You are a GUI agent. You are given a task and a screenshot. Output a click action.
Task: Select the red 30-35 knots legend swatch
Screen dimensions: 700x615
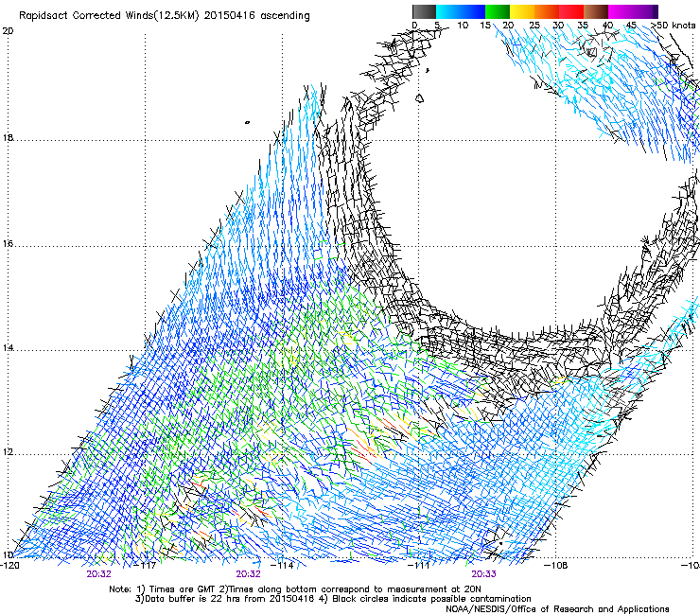pyautogui.click(x=571, y=11)
